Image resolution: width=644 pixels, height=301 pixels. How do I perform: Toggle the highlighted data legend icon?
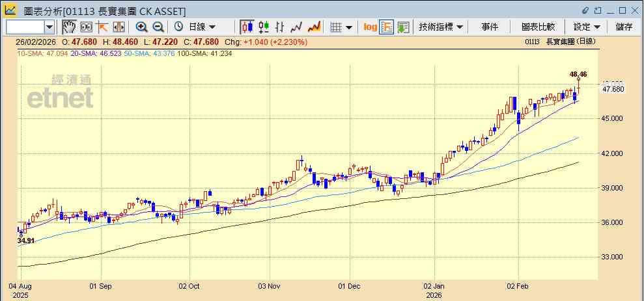[x=387, y=27]
